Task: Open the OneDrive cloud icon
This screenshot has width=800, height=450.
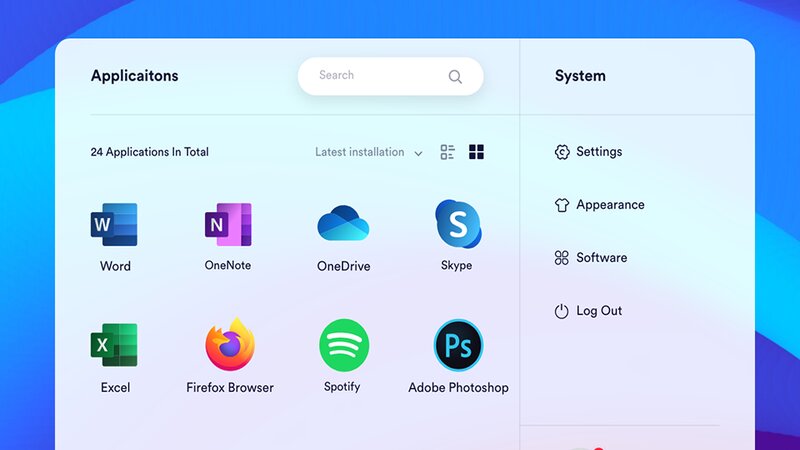Action: [x=343, y=223]
